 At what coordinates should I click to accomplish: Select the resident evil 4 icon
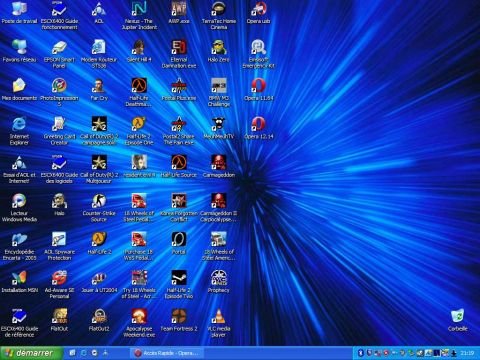(139, 162)
